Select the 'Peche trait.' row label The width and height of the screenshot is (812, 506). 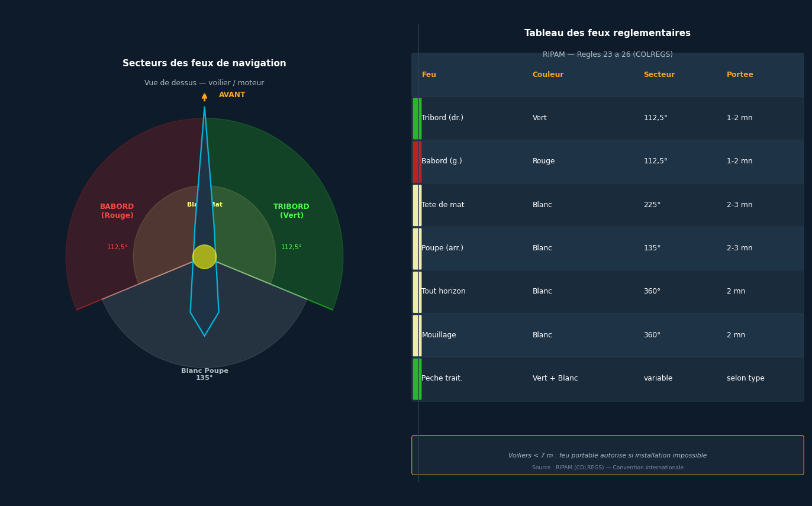442,379
